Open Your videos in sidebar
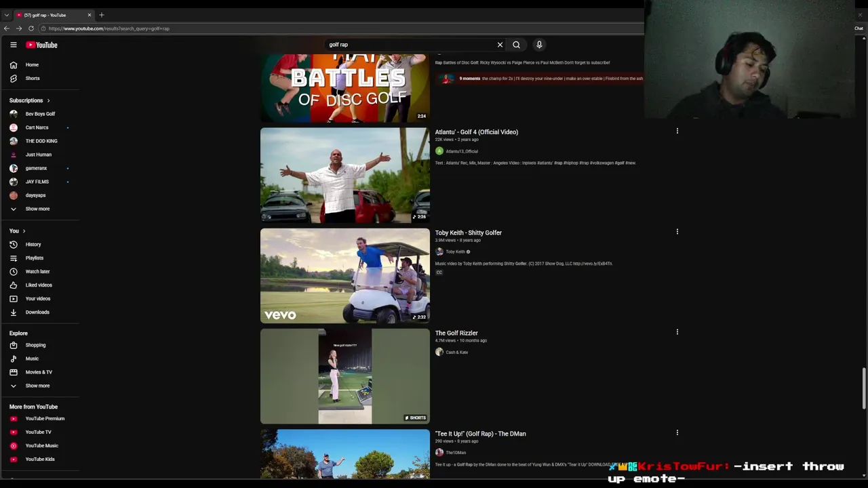The height and width of the screenshot is (488, 868). tap(39, 299)
